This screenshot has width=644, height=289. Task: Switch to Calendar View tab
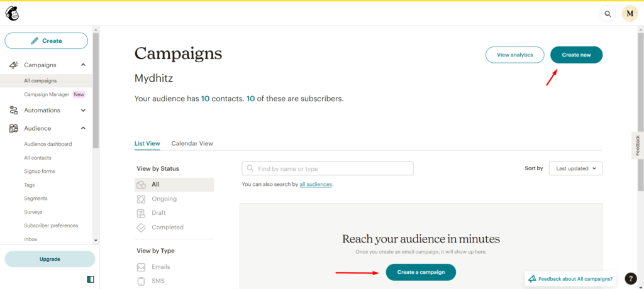click(192, 143)
